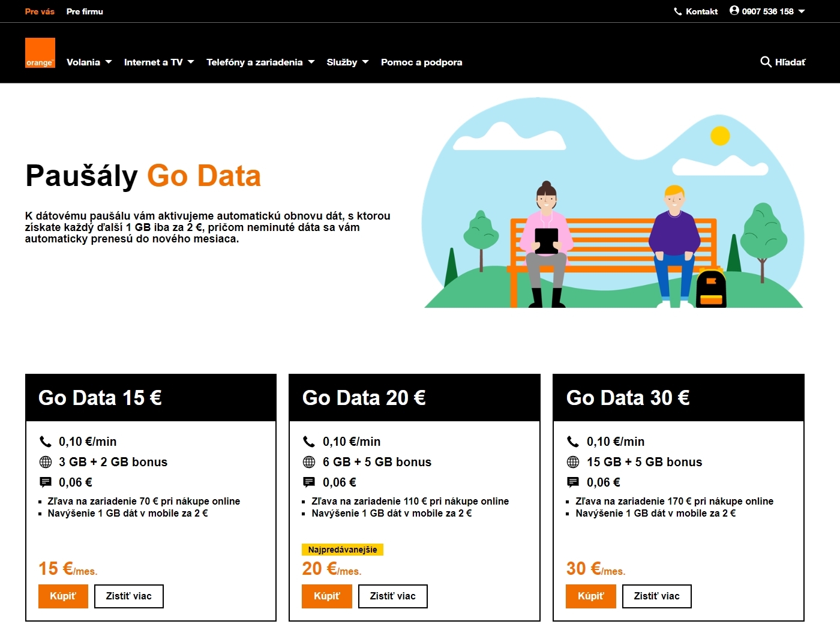Click the Go Data 30 € card heading

(628, 398)
